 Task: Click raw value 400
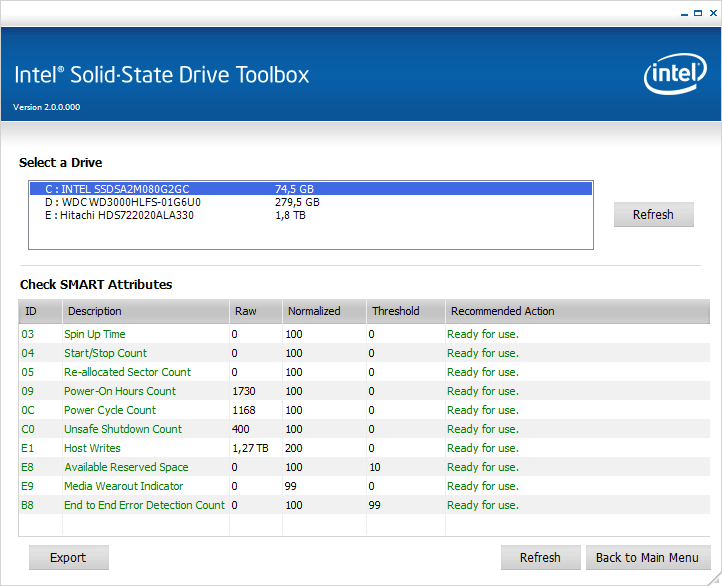point(240,429)
